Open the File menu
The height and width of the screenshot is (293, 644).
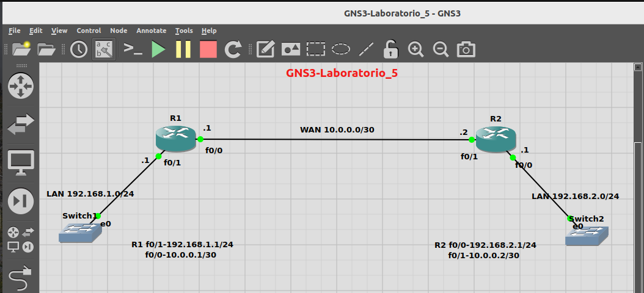tap(15, 31)
